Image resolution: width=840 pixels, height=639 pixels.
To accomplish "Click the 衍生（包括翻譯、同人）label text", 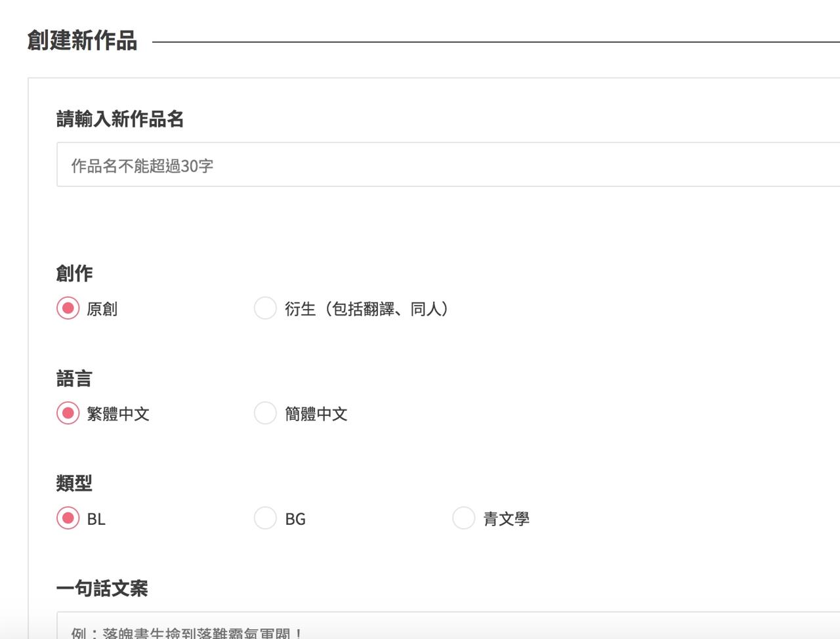I will click(367, 309).
